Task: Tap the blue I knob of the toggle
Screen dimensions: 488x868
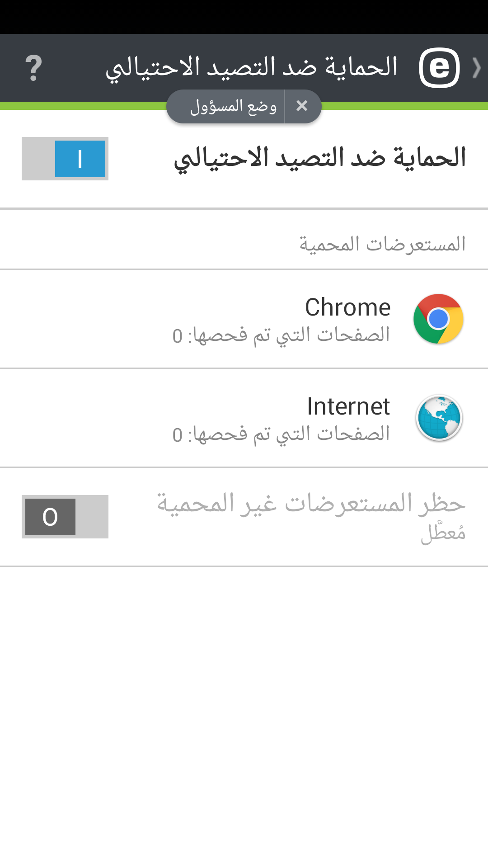Action: 80,159
